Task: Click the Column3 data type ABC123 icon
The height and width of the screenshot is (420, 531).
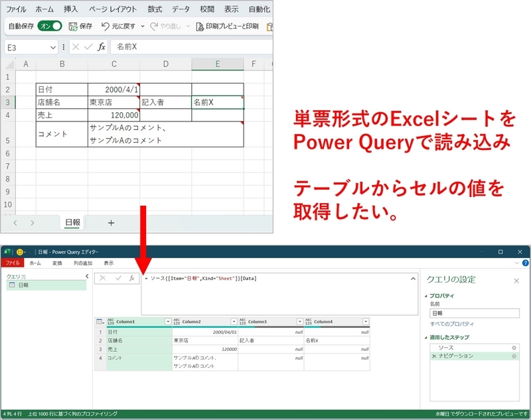Action: click(242, 322)
